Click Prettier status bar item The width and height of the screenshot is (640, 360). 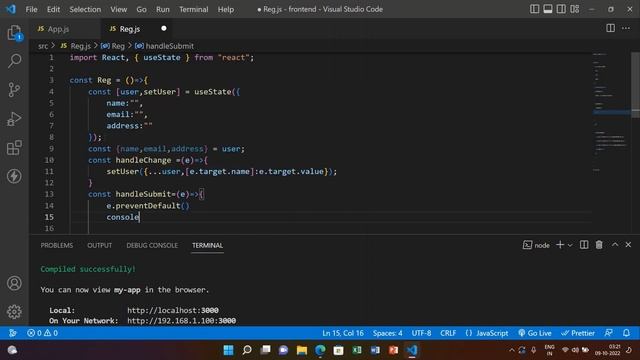coord(578,333)
